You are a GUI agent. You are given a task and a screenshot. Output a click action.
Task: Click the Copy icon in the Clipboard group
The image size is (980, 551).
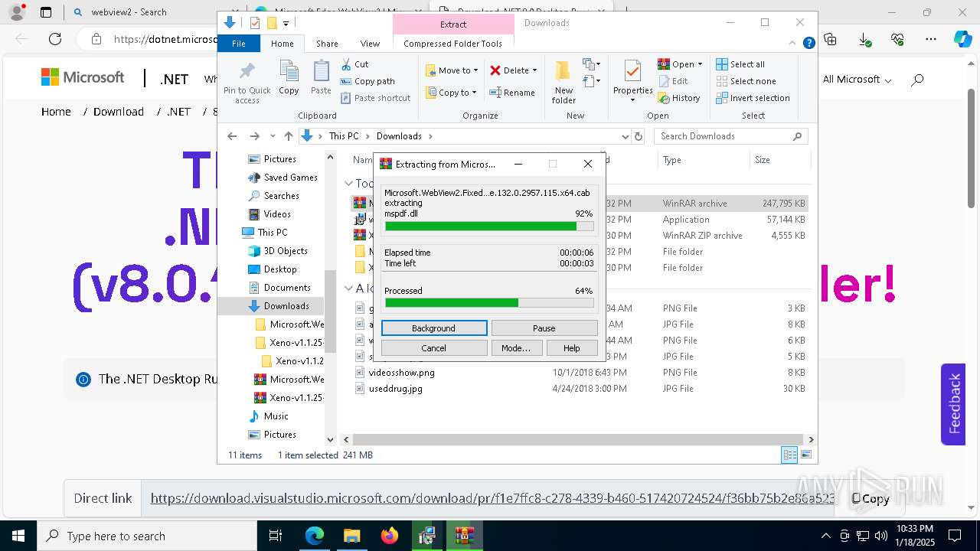tap(289, 79)
